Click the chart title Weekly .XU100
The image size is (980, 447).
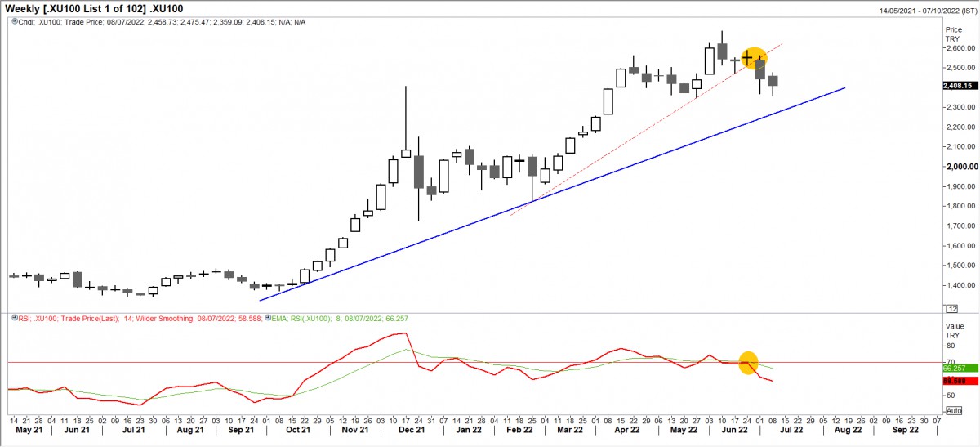click(x=96, y=8)
